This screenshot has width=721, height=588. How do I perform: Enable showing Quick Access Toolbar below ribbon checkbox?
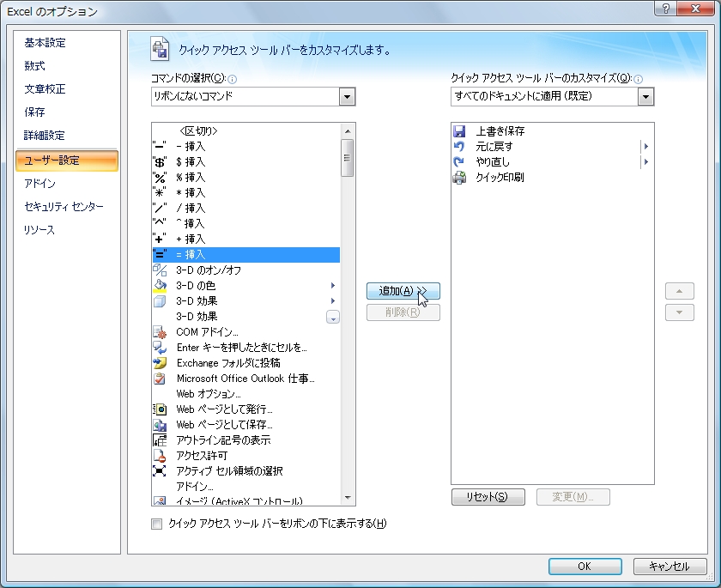[x=157, y=524]
